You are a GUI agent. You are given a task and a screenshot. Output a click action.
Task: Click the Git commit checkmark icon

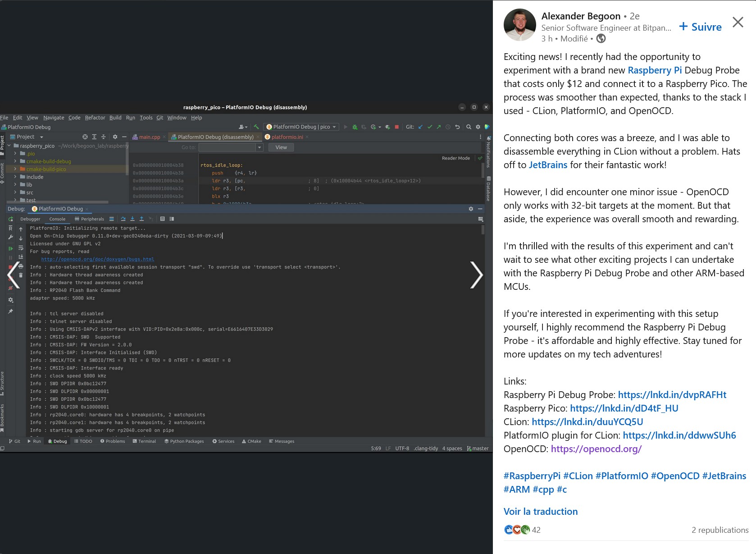430,127
